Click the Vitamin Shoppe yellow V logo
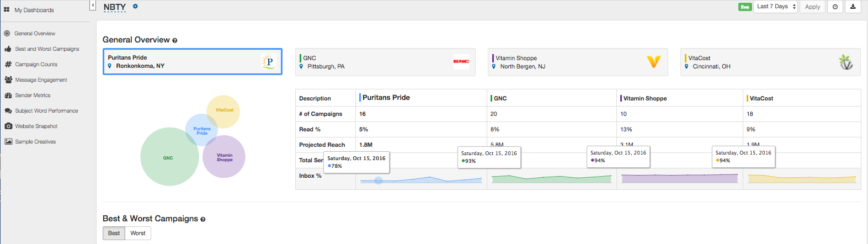 click(x=654, y=62)
